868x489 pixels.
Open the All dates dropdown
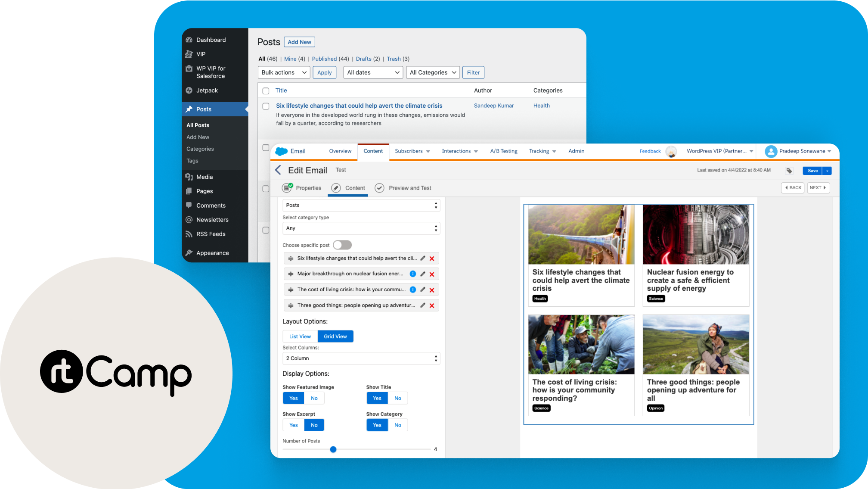[373, 72]
